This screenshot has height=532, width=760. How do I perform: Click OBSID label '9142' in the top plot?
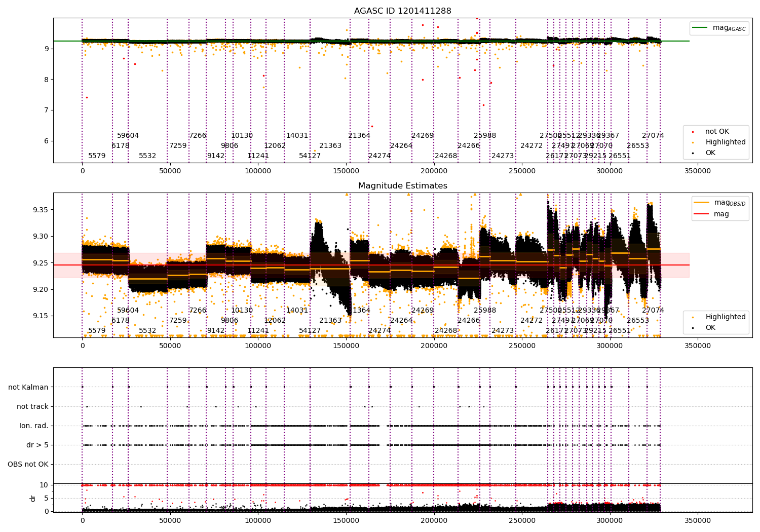pyautogui.click(x=216, y=156)
